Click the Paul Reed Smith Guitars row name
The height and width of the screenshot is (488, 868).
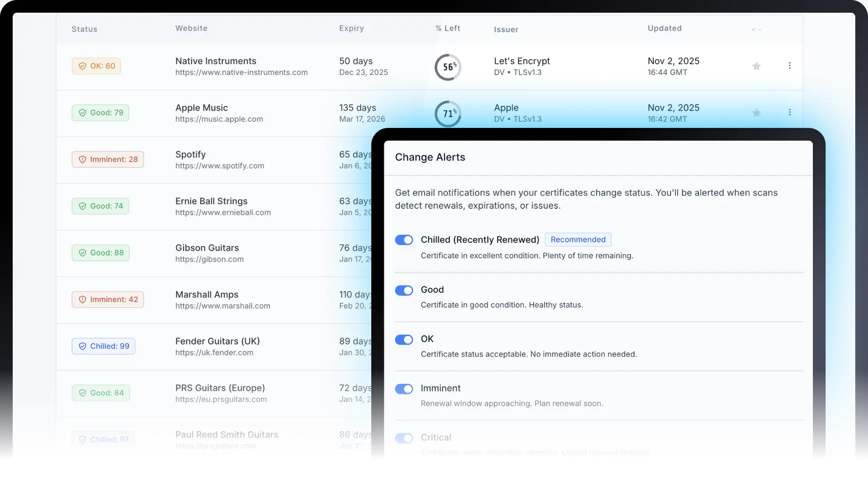click(226, 435)
